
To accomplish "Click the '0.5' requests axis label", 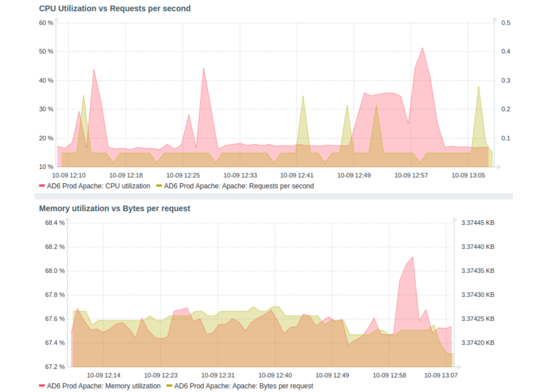I will pos(506,23).
